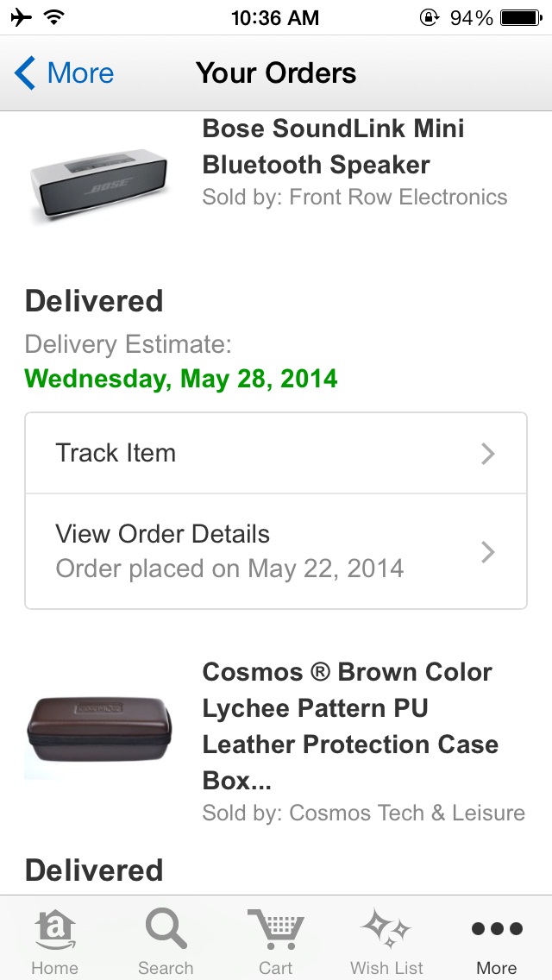Tap the Wi-Fi status icon
Image resolution: width=552 pixels, height=980 pixels.
(54, 17)
